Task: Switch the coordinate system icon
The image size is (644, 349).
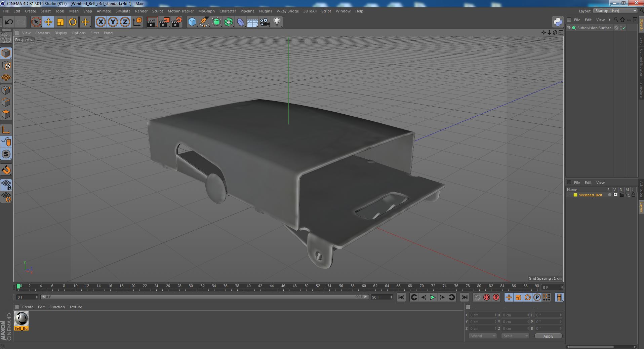Action: click(137, 22)
